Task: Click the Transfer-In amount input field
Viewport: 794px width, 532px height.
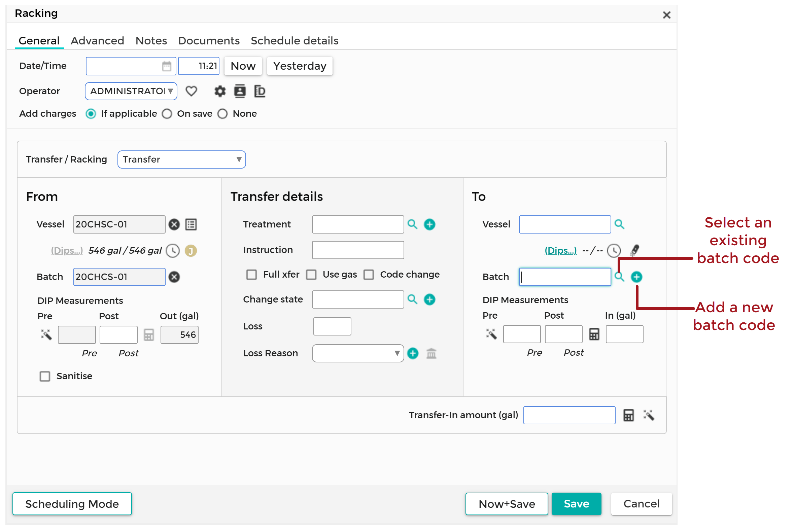Action: [x=569, y=415]
